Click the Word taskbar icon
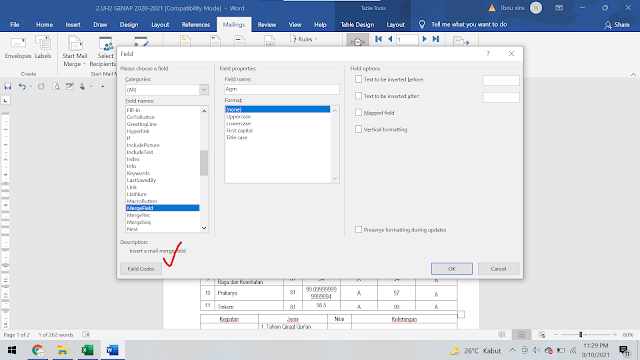Screen dimensions: 640x360 pos(112,350)
